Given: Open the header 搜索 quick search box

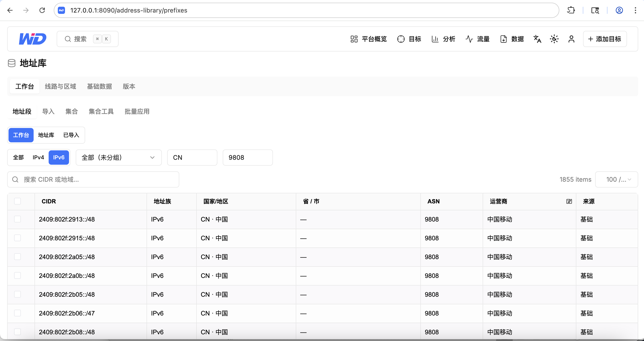Looking at the screenshot, I should pos(87,39).
